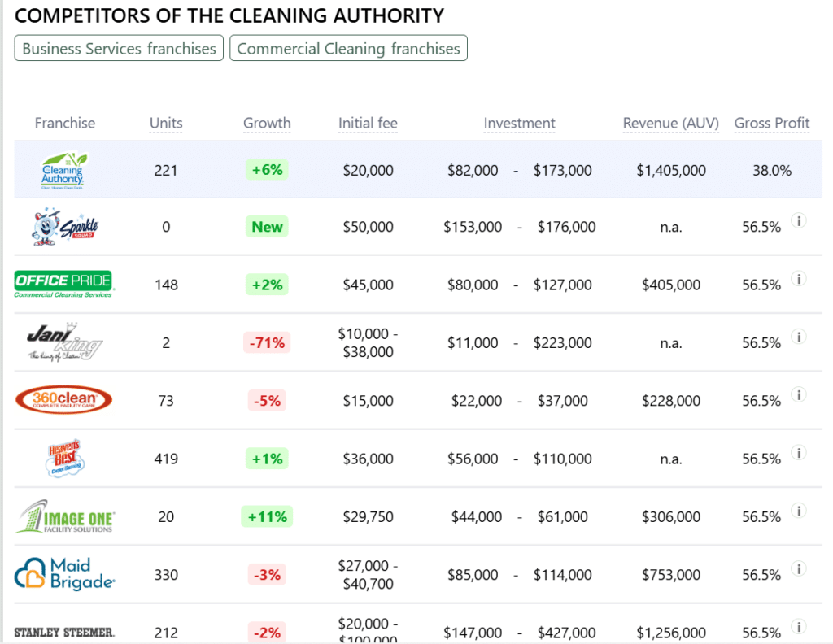Select the $405,000 revenue cell
The height and width of the screenshot is (644, 833).
point(671,285)
